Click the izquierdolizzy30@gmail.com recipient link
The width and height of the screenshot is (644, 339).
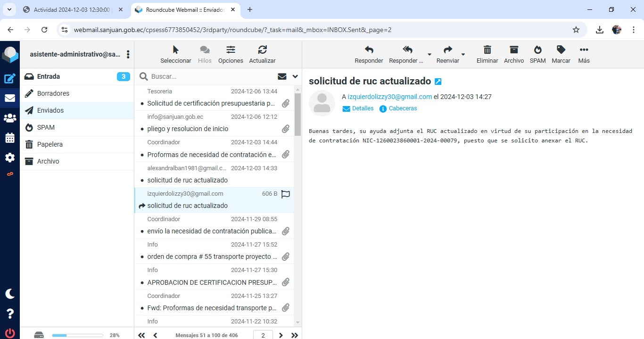pyautogui.click(x=389, y=97)
